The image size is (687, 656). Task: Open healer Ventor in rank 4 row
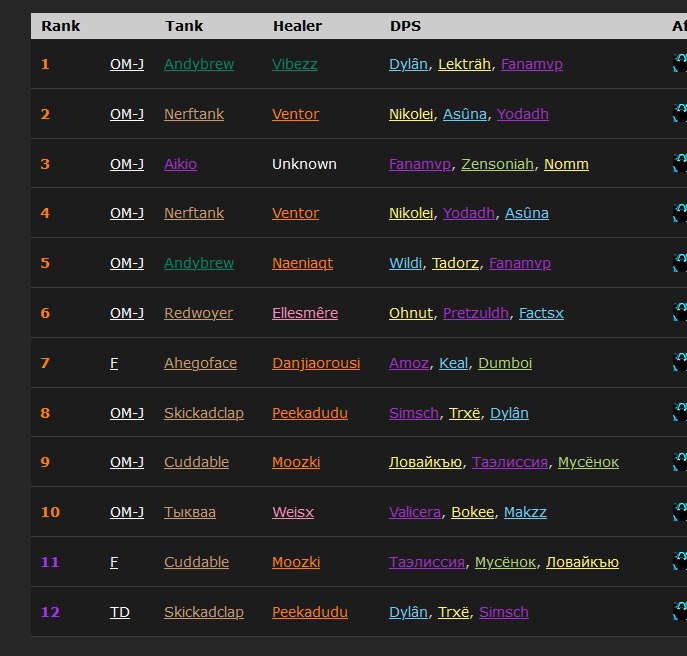[x=295, y=213]
